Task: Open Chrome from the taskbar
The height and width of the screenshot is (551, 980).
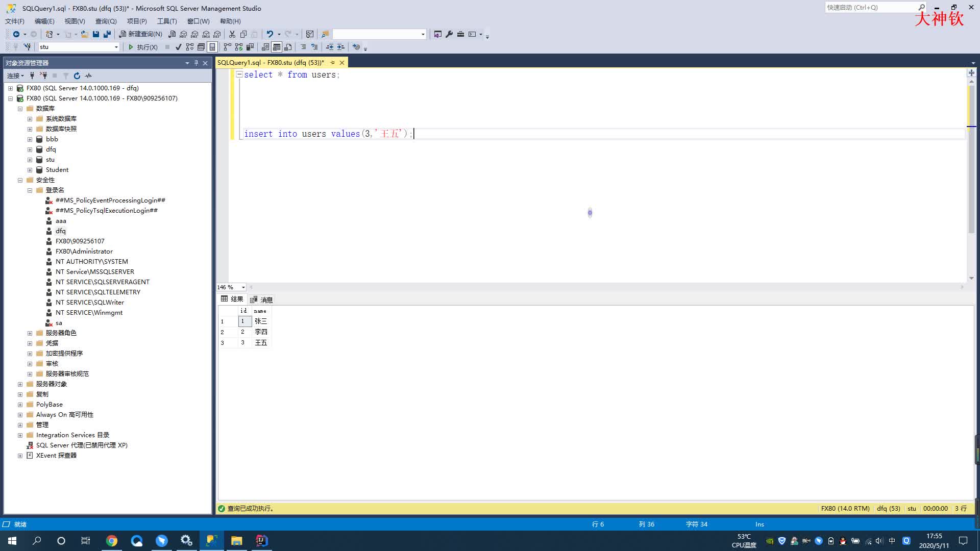Action: tap(112, 541)
